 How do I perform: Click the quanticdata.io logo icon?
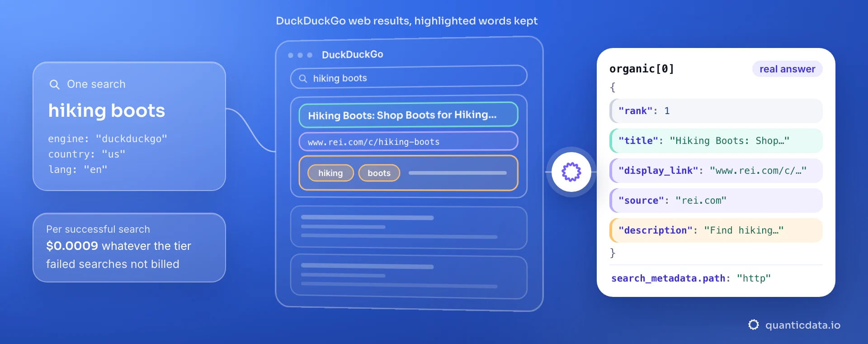[x=753, y=325]
